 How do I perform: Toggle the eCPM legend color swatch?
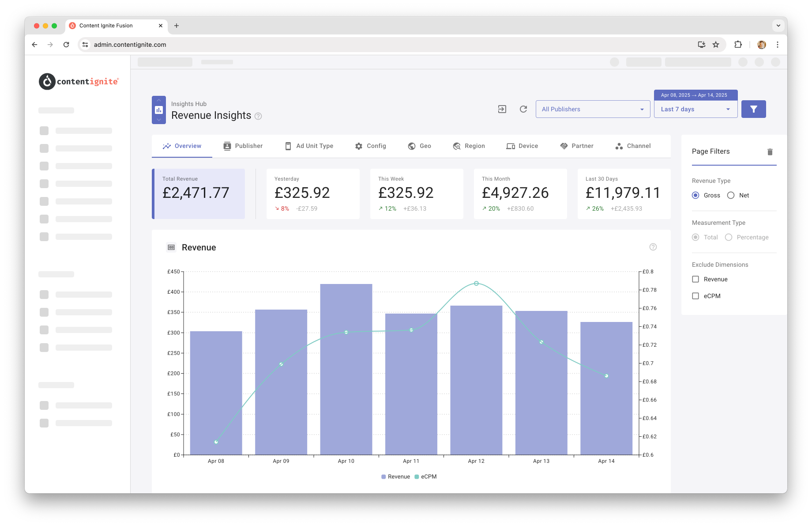(x=417, y=477)
